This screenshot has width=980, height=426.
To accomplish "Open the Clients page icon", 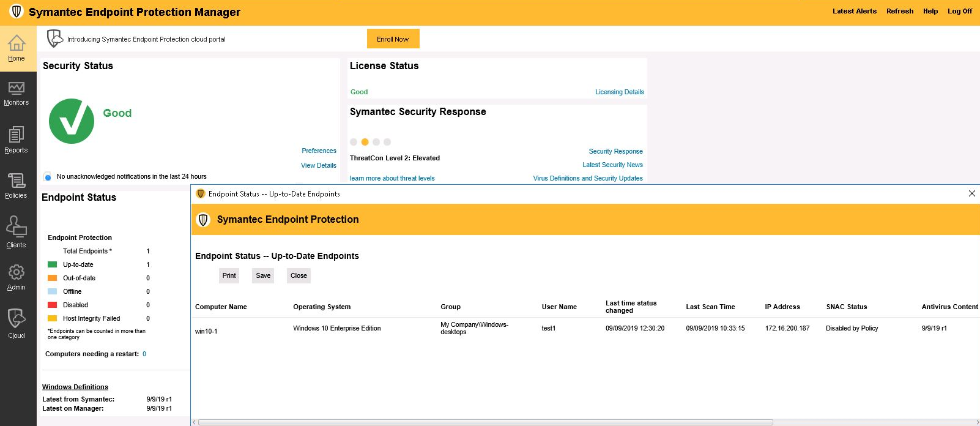I will tap(17, 228).
